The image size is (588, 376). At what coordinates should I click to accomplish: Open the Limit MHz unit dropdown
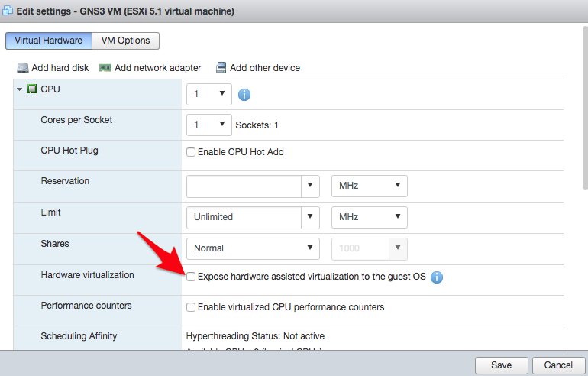pos(370,217)
